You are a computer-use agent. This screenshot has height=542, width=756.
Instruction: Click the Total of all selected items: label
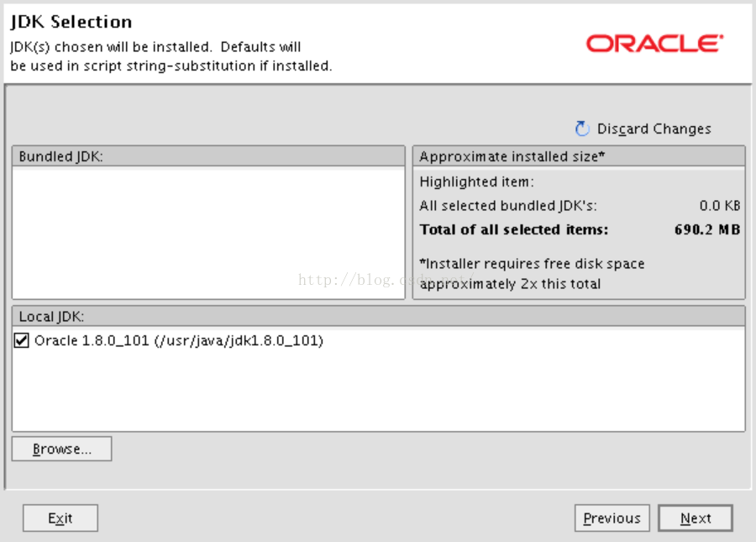click(514, 229)
